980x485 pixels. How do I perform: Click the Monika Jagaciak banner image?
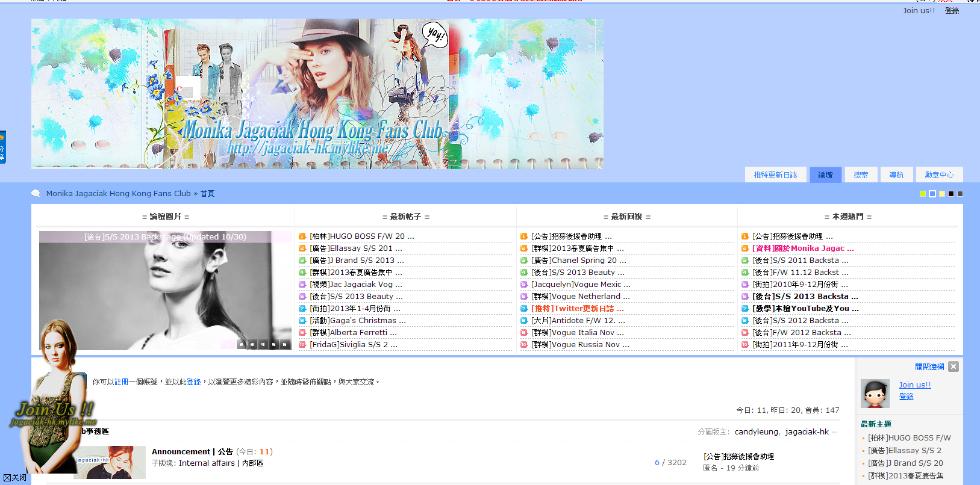coord(317,94)
